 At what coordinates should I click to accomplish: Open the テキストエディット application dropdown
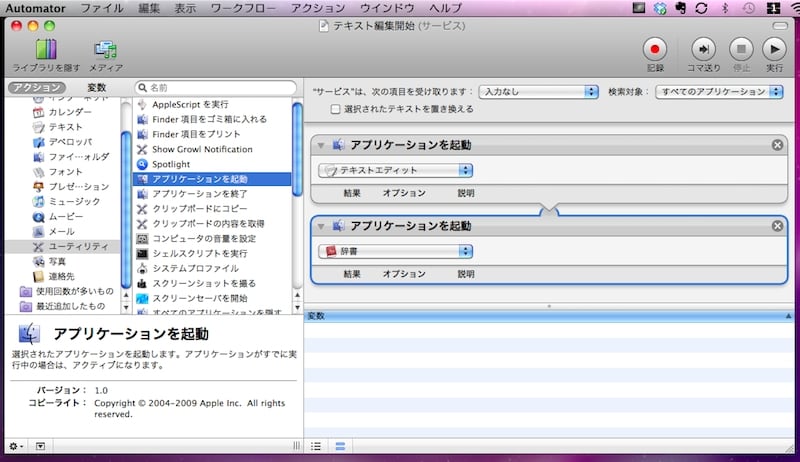395,170
